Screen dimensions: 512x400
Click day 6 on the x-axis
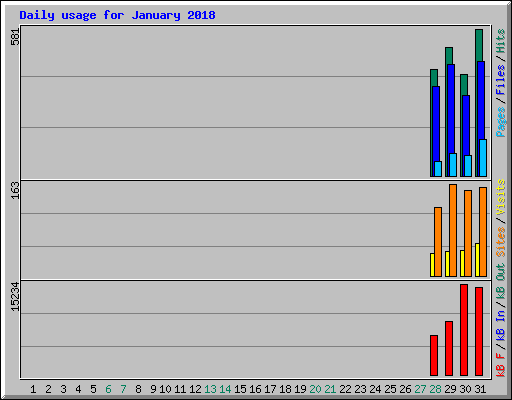tap(108, 389)
